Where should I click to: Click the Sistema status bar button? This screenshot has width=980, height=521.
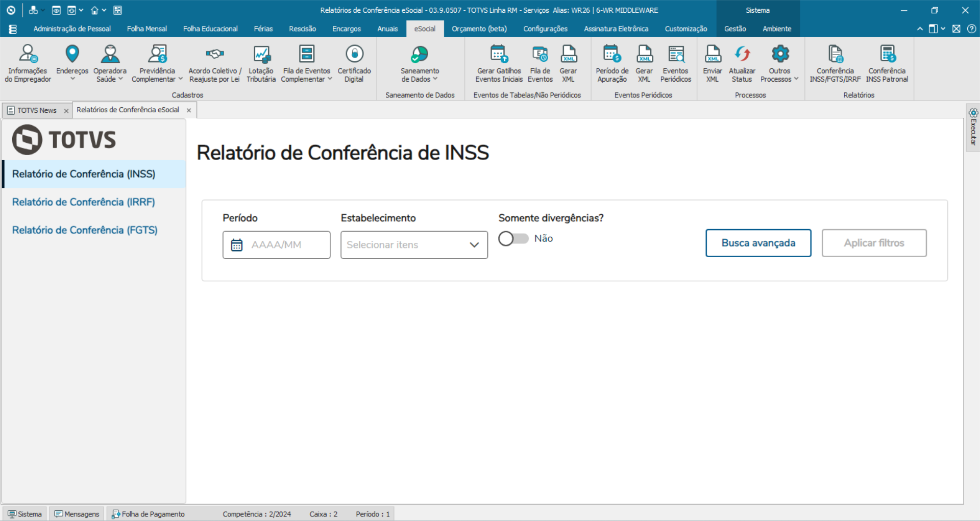(25, 514)
